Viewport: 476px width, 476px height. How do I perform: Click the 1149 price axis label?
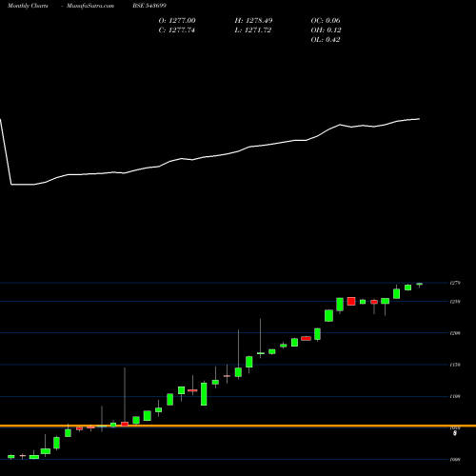[455, 365]
